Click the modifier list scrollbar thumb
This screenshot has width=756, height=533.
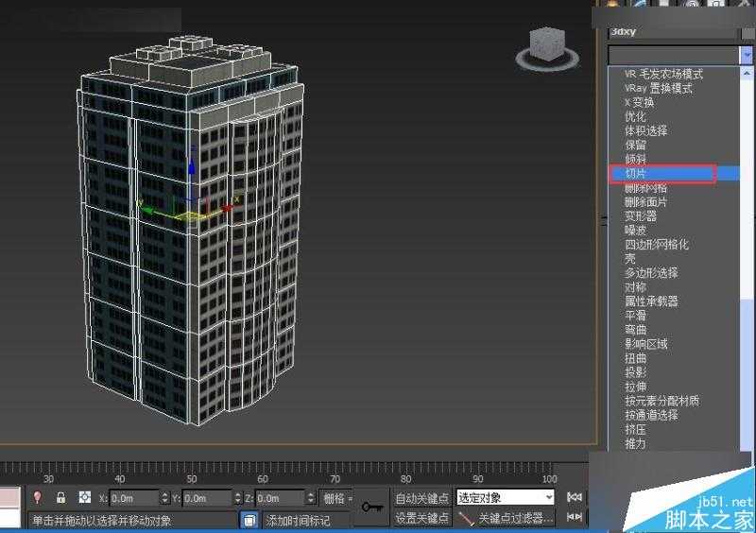[x=747, y=376]
